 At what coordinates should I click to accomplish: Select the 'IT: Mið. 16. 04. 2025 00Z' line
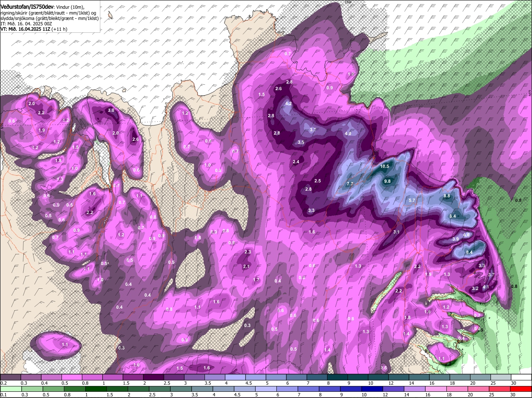[x=26, y=24]
